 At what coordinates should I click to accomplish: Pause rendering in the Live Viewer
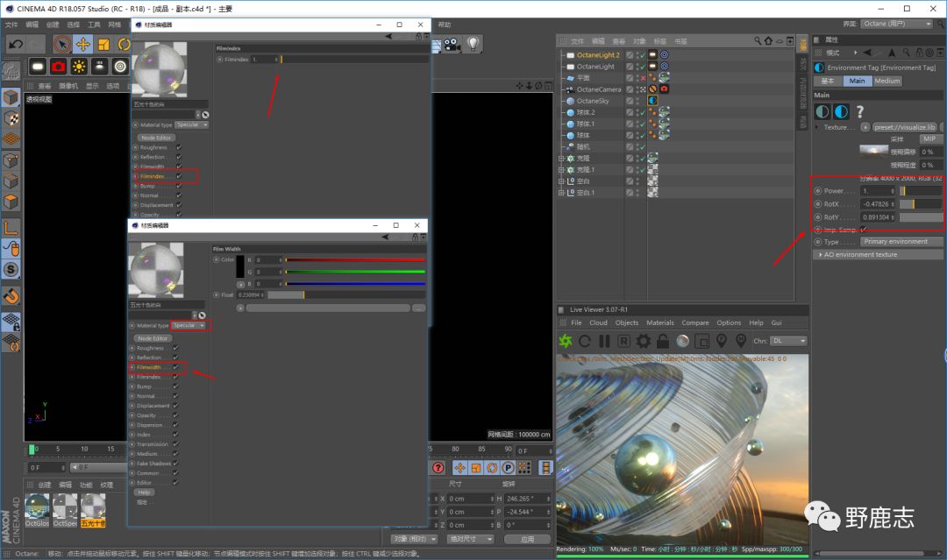[604, 341]
